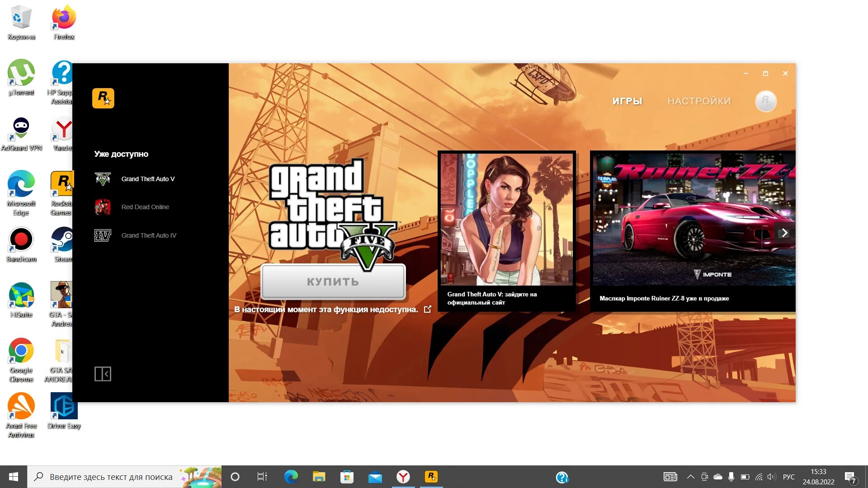The image size is (868, 488).
Task: Open the НАСТРОЙКИ tab in launcher
Action: 698,101
